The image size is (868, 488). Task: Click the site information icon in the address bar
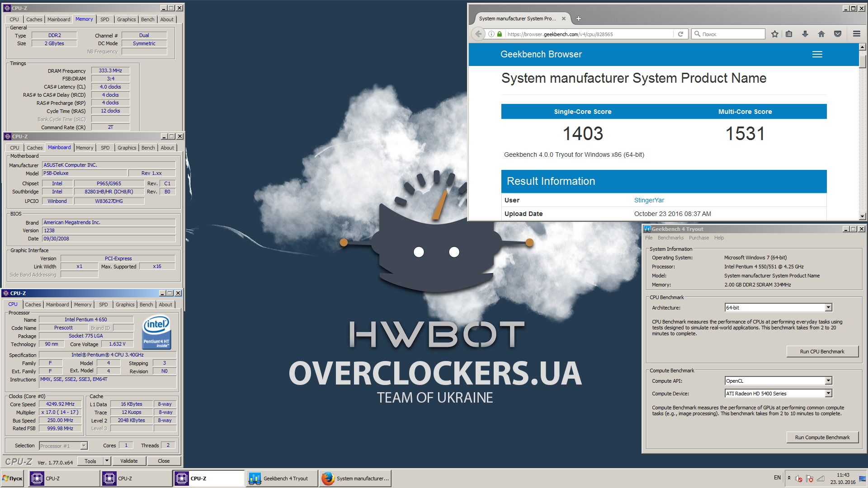click(491, 34)
